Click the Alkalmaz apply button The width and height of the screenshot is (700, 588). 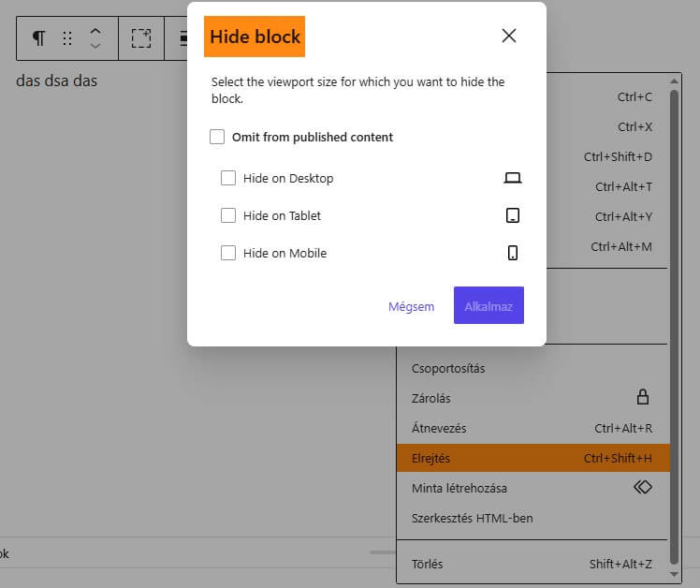click(x=489, y=305)
